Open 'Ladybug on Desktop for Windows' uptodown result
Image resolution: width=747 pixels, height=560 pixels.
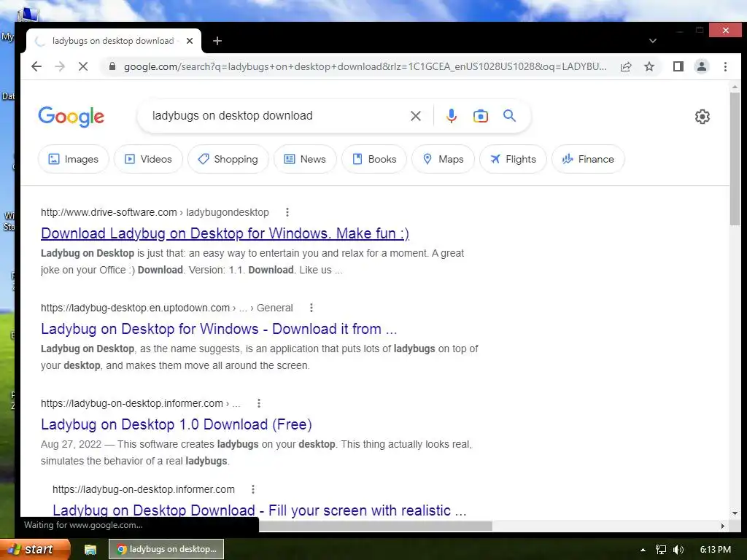point(219,329)
